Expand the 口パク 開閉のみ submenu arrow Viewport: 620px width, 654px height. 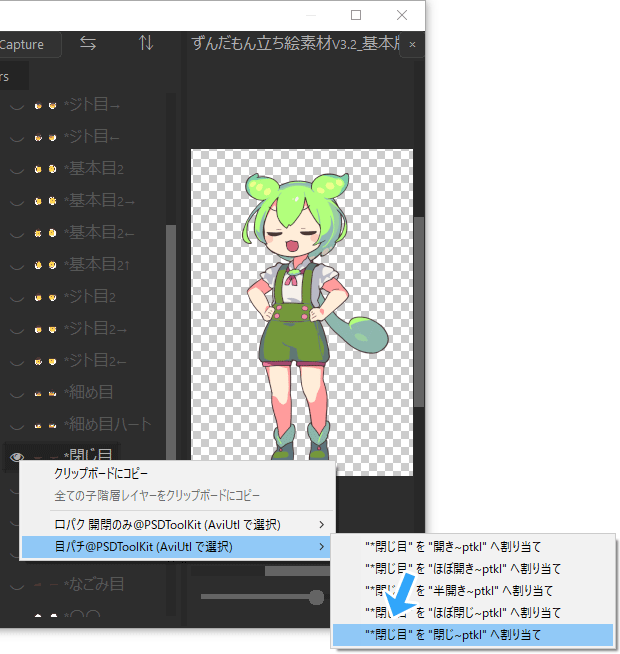coord(321,525)
